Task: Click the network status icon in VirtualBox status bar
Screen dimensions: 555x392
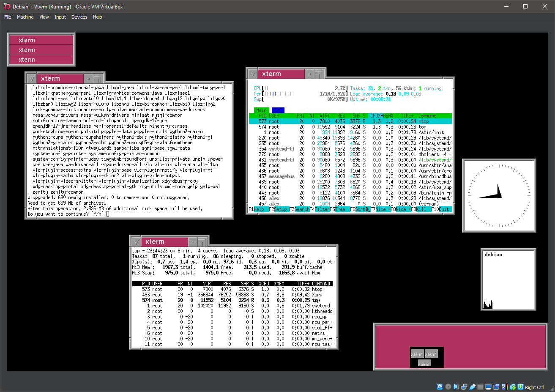Action: pyautogui.click(x=465, y=387)
